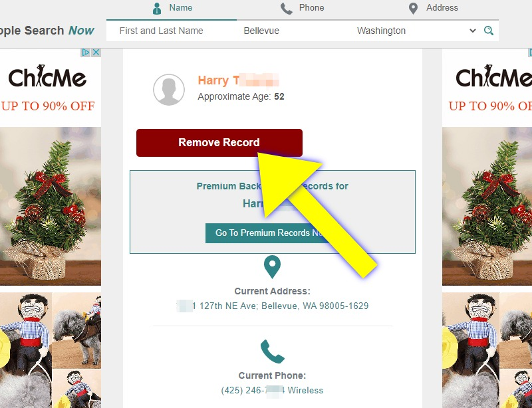Image resolution: width=532 pixels, height=408 pixels.
Task: Open the state dropdown chevron arrow
Action: [x=472, y=31]
